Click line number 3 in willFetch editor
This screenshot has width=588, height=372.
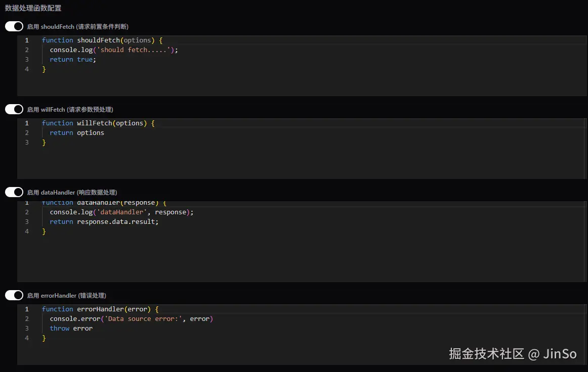click(27, 142)
